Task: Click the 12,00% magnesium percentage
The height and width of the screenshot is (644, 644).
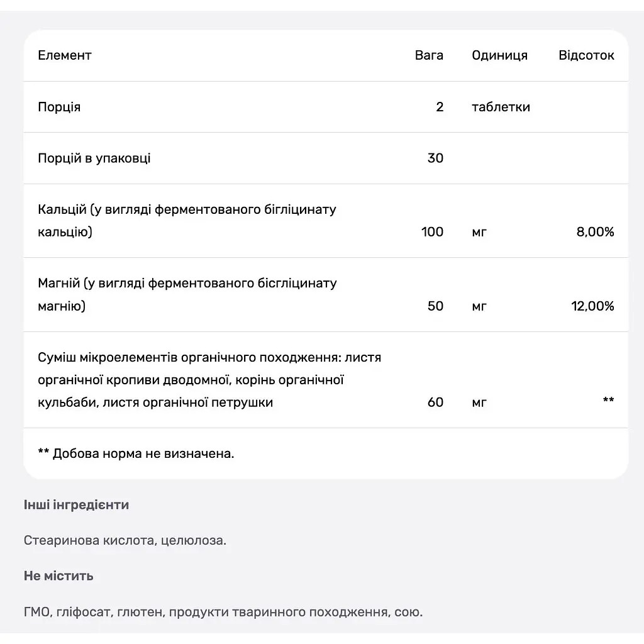Action: pyautogui.click(x=592, y=306)
